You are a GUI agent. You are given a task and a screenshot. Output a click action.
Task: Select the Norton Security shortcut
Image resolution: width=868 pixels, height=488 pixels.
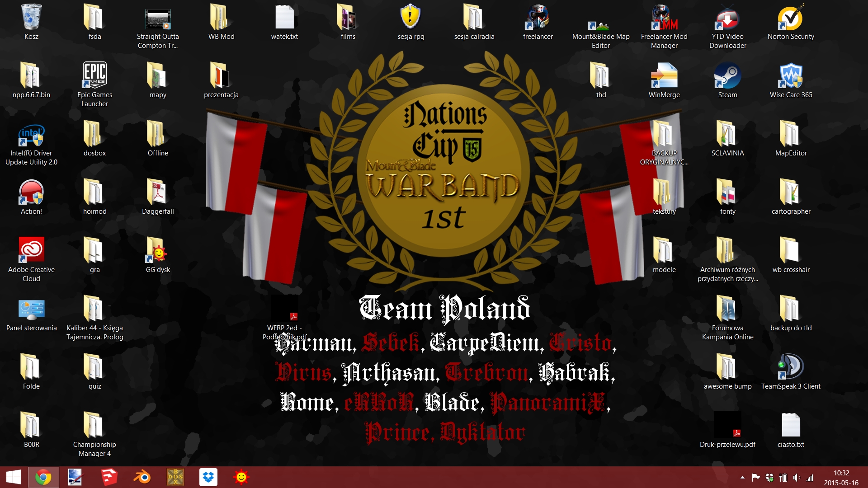click(x=791, y=23)
